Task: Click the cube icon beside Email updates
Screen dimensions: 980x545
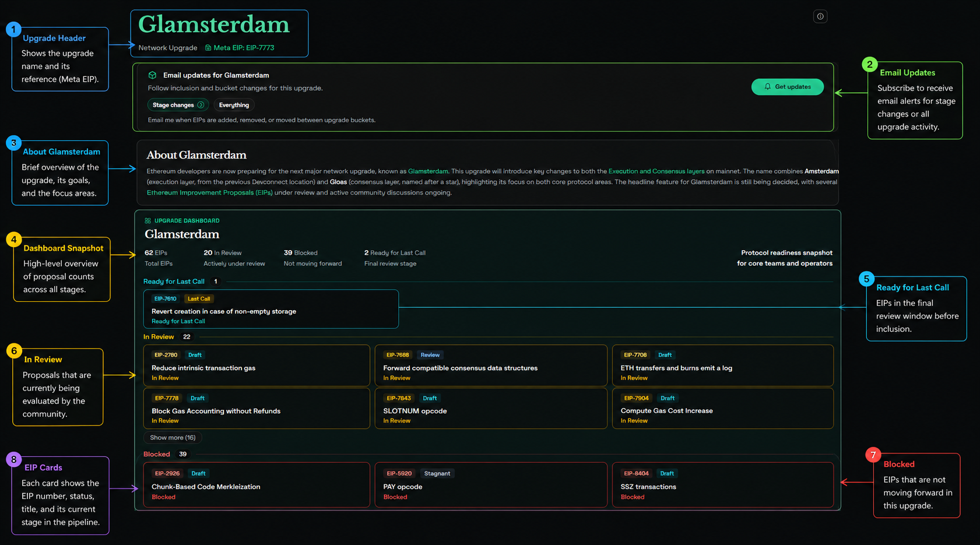Action: (x=152, y=75)
